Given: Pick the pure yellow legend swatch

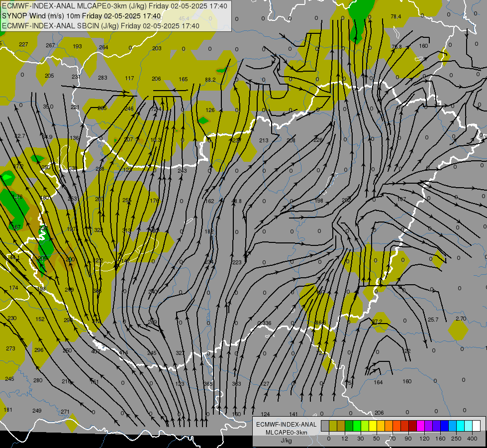Looking at the screenshot, I should click(373, 426).
